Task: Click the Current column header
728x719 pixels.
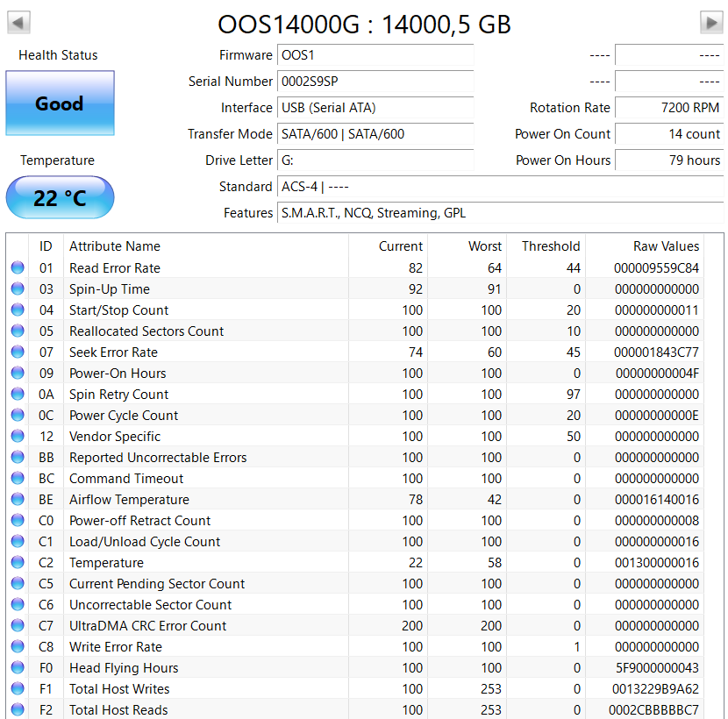Action: point(389,246)
